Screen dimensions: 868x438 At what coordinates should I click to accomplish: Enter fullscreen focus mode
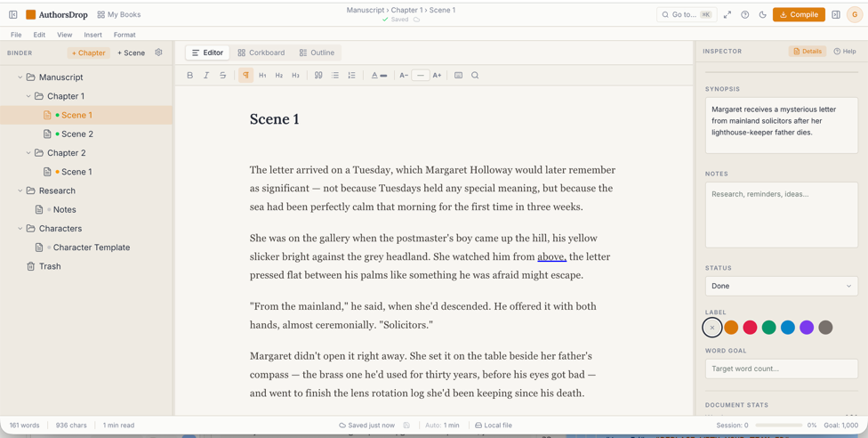point(727,14)
